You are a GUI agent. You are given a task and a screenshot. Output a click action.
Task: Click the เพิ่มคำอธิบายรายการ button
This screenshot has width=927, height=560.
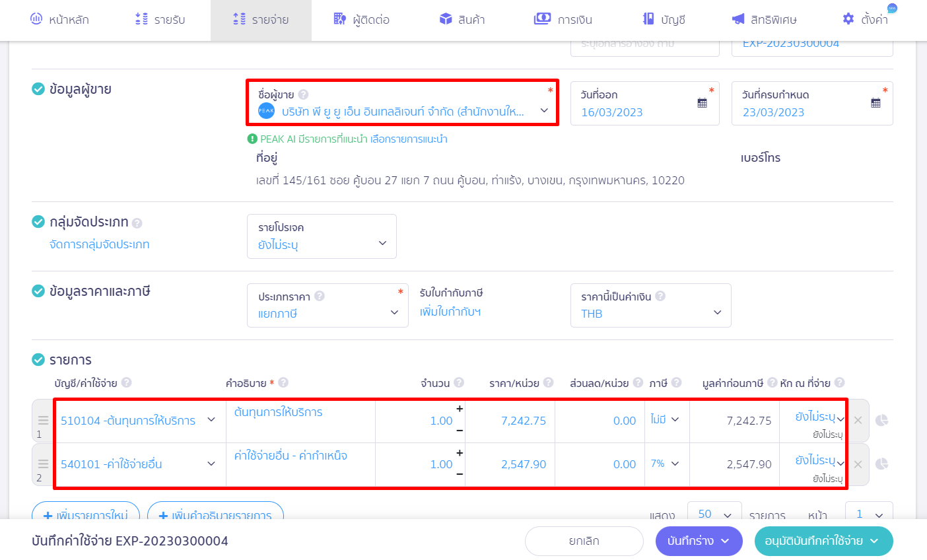pos(215,515)
